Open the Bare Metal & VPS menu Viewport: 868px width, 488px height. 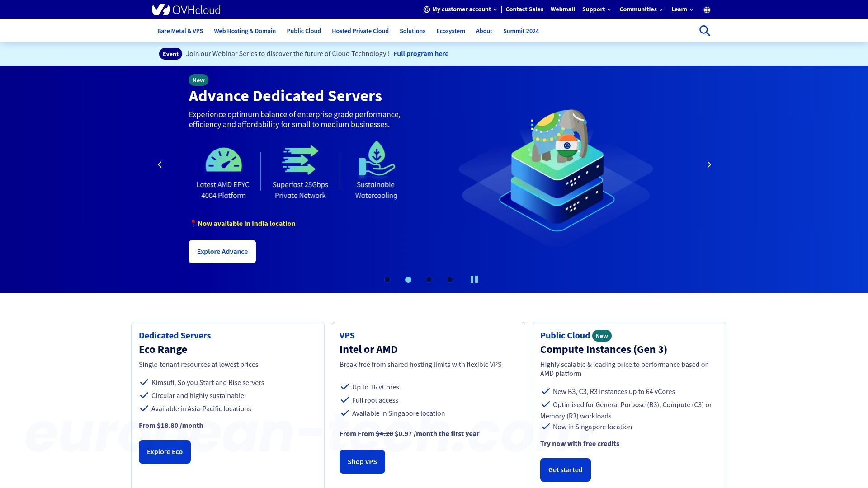[180, 31]
